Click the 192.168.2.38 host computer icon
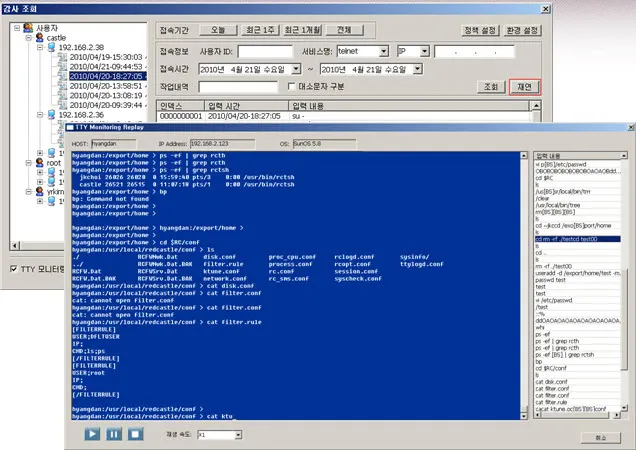Viewport: 636px width, 451px height. pos(49,46)
